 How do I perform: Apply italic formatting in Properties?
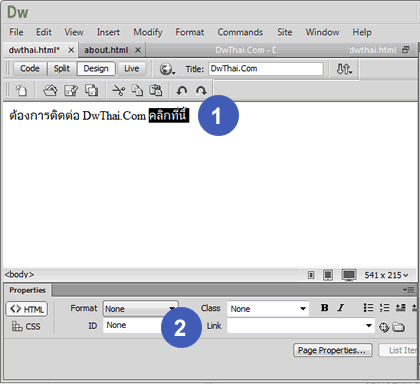340,308
